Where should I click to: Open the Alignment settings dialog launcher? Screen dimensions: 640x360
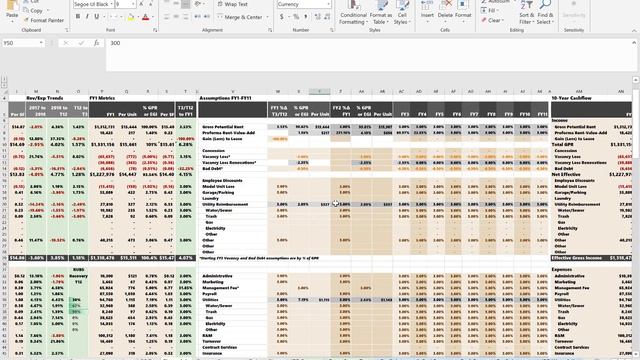pos(270,30)
